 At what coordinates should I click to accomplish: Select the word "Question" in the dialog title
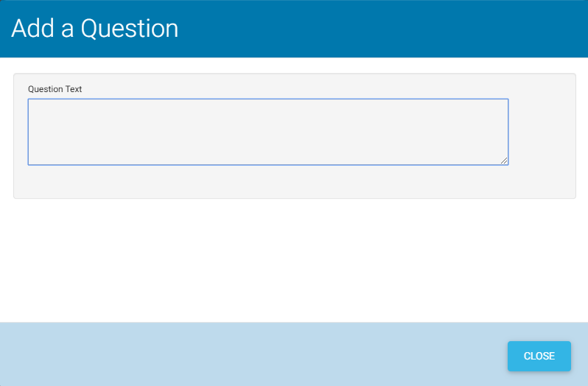coord(130,29)
